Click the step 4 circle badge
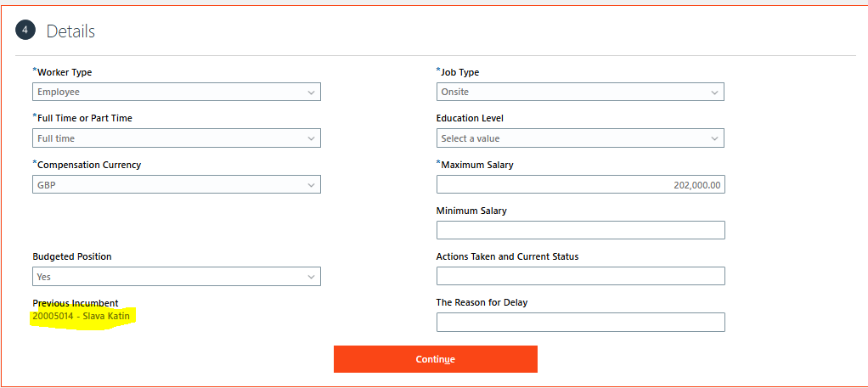The width and height of the screenshot is (868, 388). [25, 31]
